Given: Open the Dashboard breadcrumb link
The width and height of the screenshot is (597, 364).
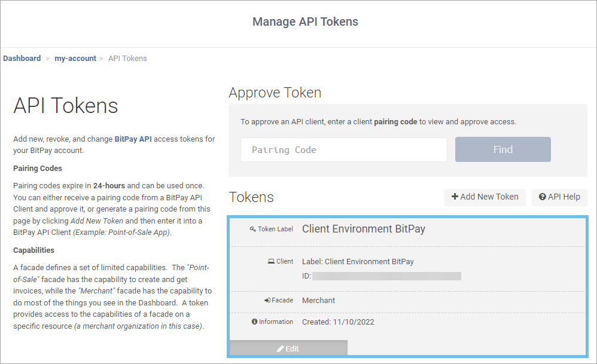Looking at the screenshot, I should pos(22,58).
